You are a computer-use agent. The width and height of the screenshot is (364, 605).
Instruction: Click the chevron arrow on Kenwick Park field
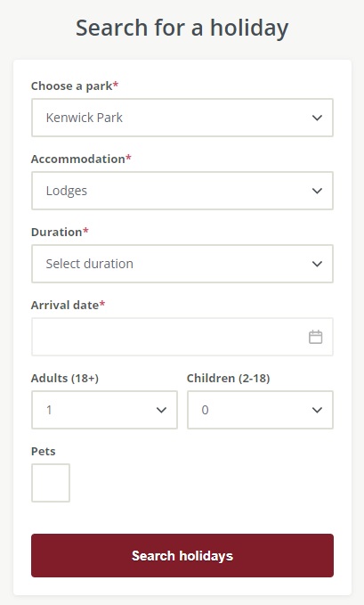pos(317,118)
